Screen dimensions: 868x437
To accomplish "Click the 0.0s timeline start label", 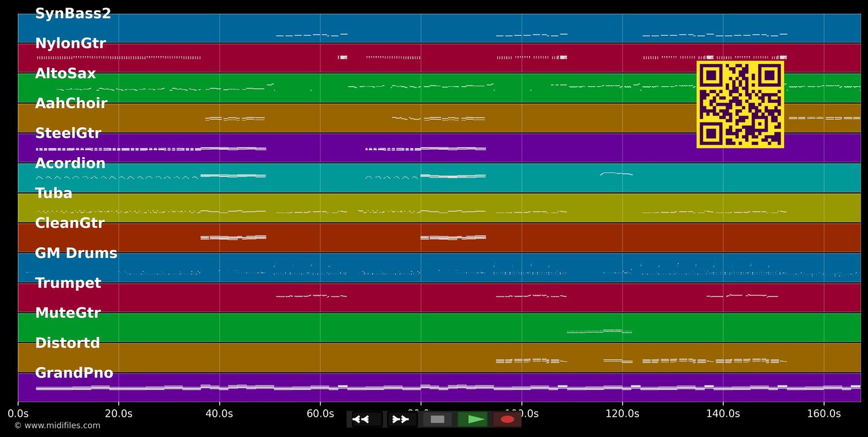I will click(18, 414).
